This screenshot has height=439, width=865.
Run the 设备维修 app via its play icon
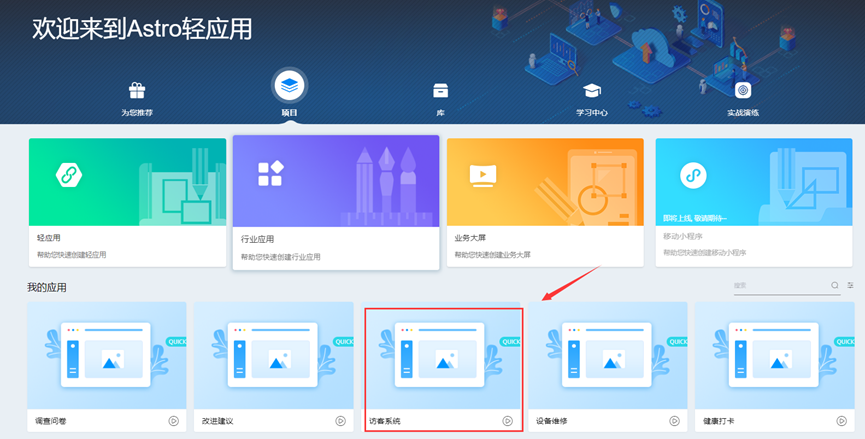(674, 421)
